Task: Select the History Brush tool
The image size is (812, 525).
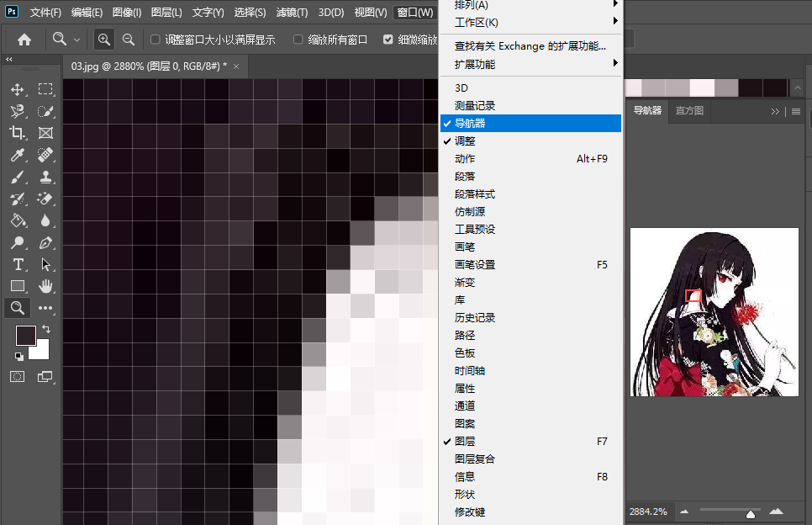Action: coord(17,199)
